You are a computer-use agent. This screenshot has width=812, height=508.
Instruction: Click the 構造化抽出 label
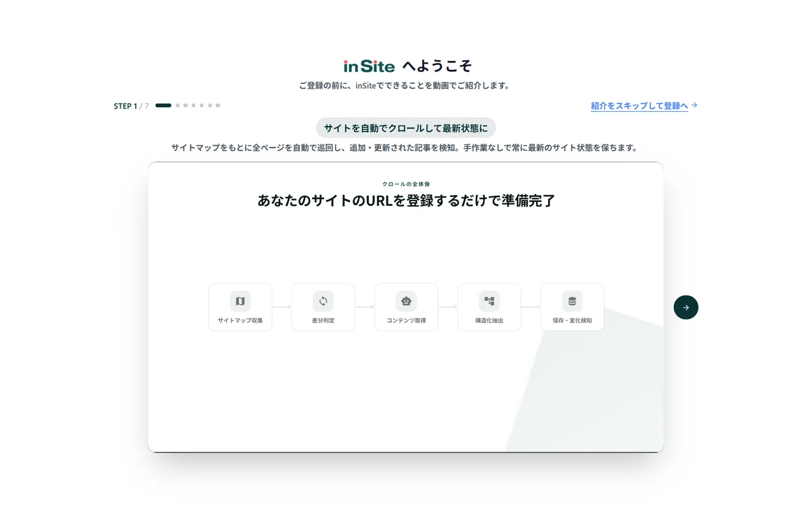coord(489,320)
